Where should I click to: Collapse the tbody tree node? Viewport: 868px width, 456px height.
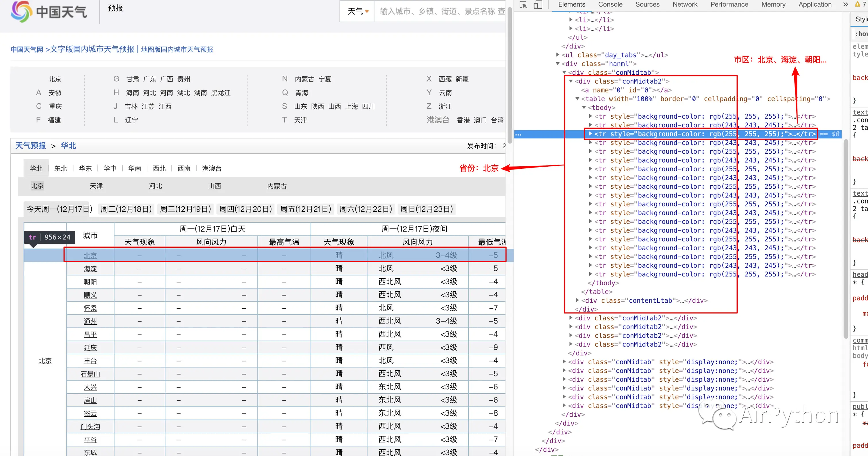click(584, 107)
